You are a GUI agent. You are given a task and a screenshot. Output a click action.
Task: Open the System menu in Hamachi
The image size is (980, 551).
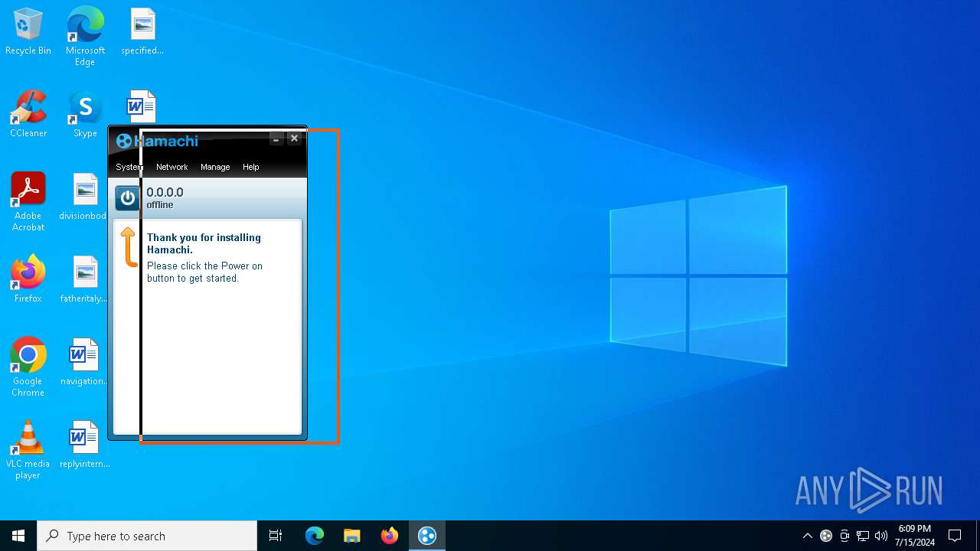point(129,167)
